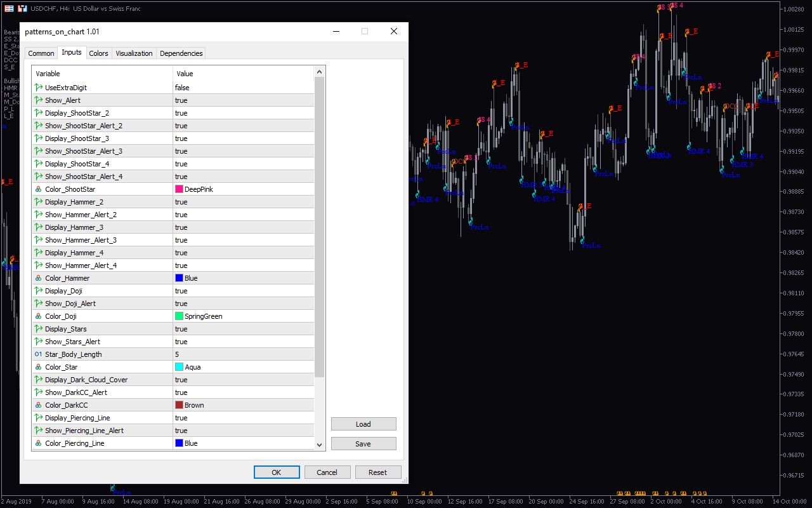Open the Color_DarkCC Brown value dropdown
The height and width of the screenshot is (508, 812).
(244, 405)
